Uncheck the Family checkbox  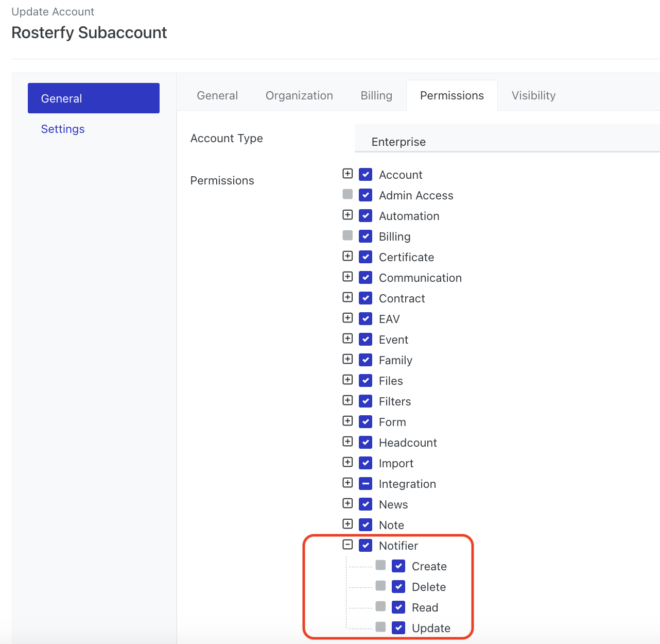pyautogui.click(x=366, y=360)
